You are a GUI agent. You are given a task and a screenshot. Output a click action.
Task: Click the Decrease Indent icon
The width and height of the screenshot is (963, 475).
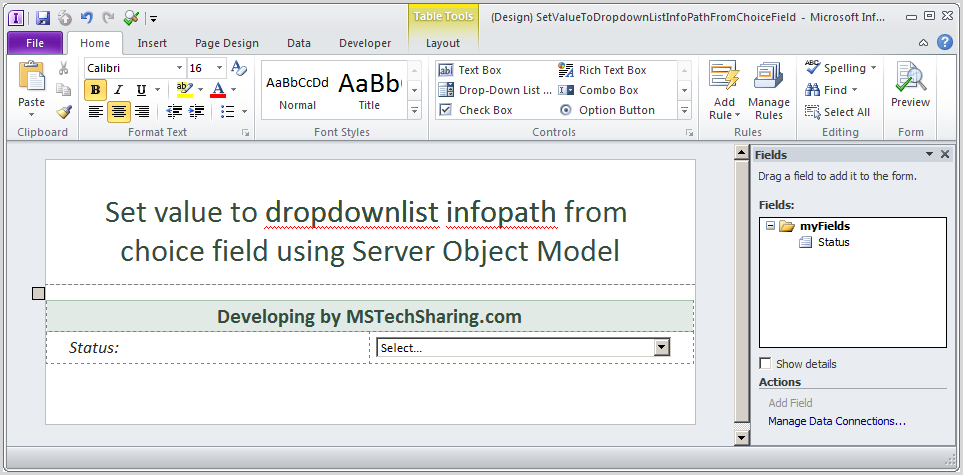pyautogui.click(x=174, y=112)
